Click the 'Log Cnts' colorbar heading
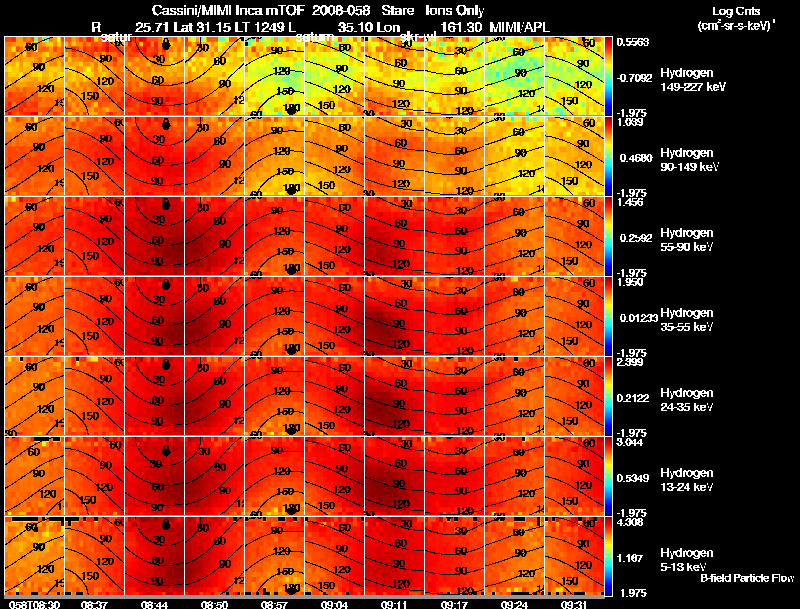 tap(736, 11)
